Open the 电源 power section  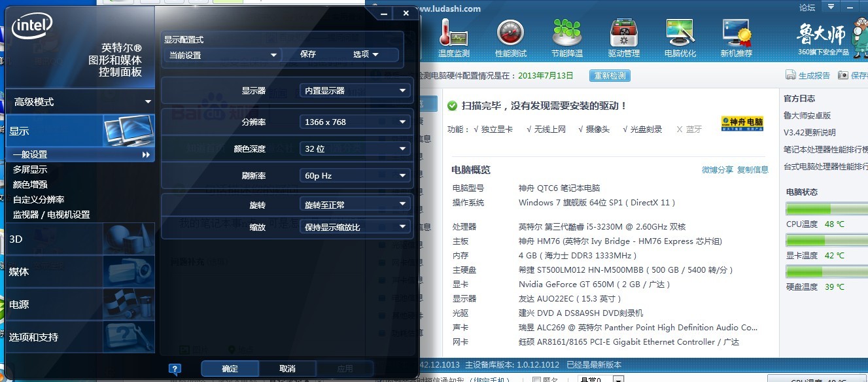[39, 305]
